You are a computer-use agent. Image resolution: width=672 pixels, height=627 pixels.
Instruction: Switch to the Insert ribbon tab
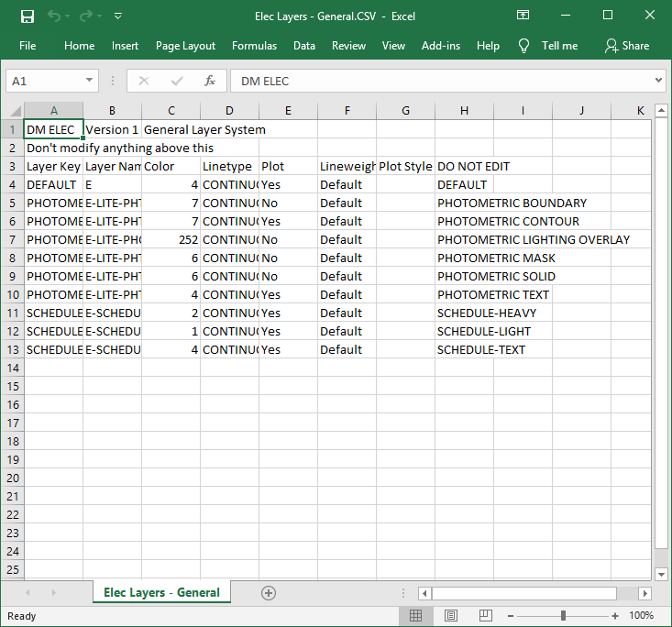(125, 46)
